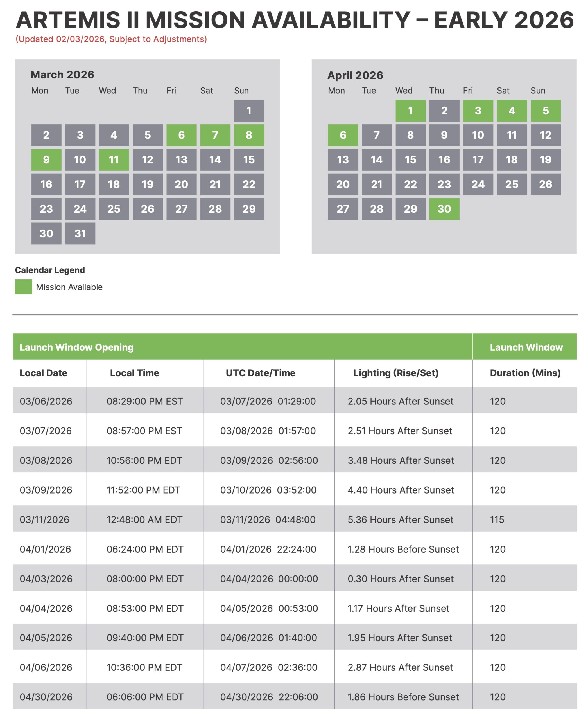Screen dimensions: 588x720
Task: Select March 9 in the March calendar
Action: [46, 160]
